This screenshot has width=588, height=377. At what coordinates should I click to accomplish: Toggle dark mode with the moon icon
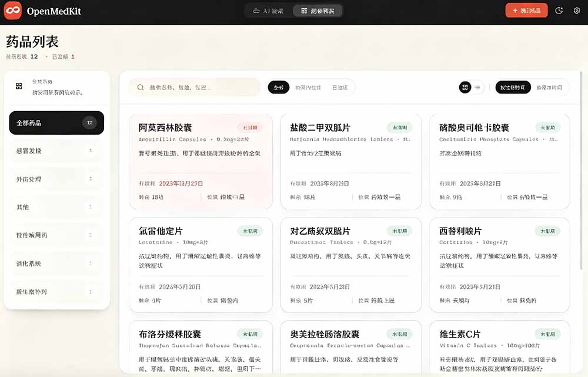(559, 11)
